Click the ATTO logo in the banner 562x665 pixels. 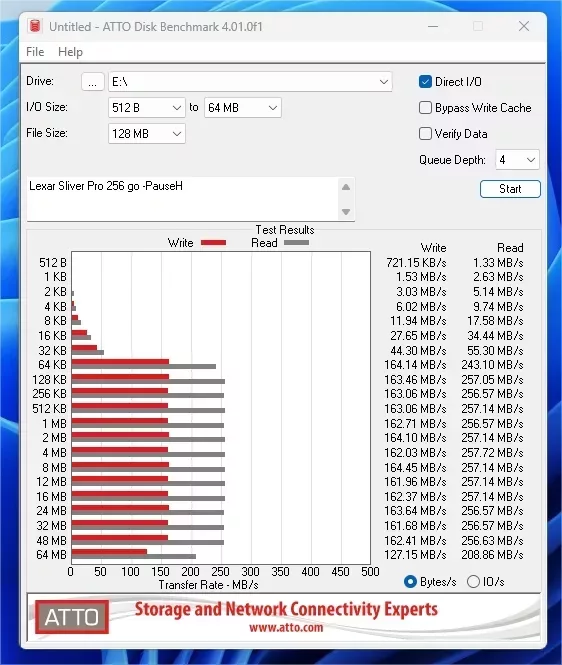(72, 617)
